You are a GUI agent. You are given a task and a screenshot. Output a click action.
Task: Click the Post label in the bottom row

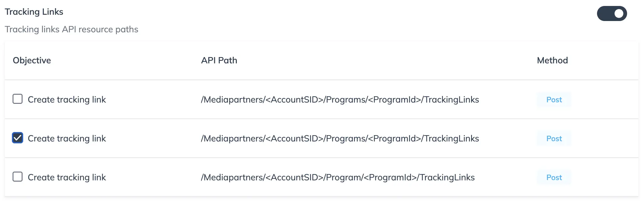(553, 177)
